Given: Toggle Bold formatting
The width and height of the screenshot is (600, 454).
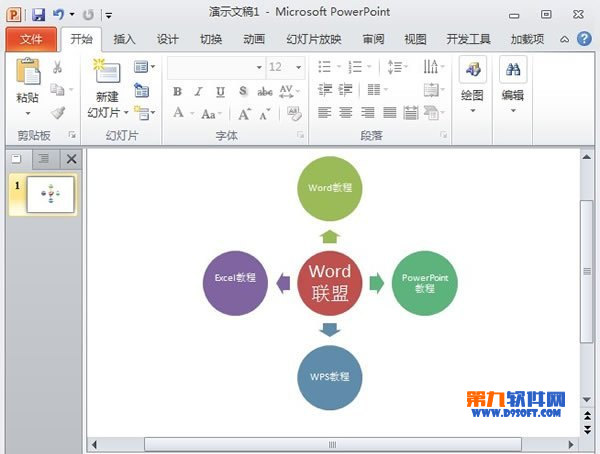Looking at the screenshot, I should pyautogui.click(x=177, y=91).
